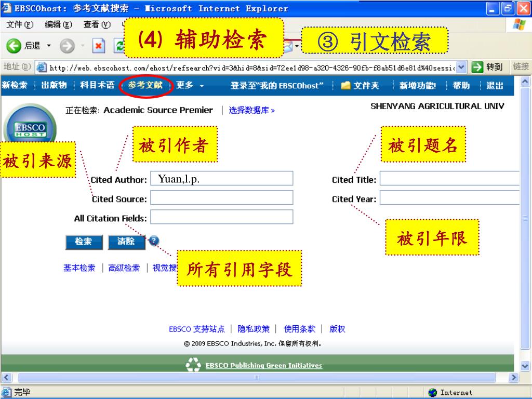Viewport: 532px width, 399px height.
Task: Click the 新检索 nav link
Action: 15,85
